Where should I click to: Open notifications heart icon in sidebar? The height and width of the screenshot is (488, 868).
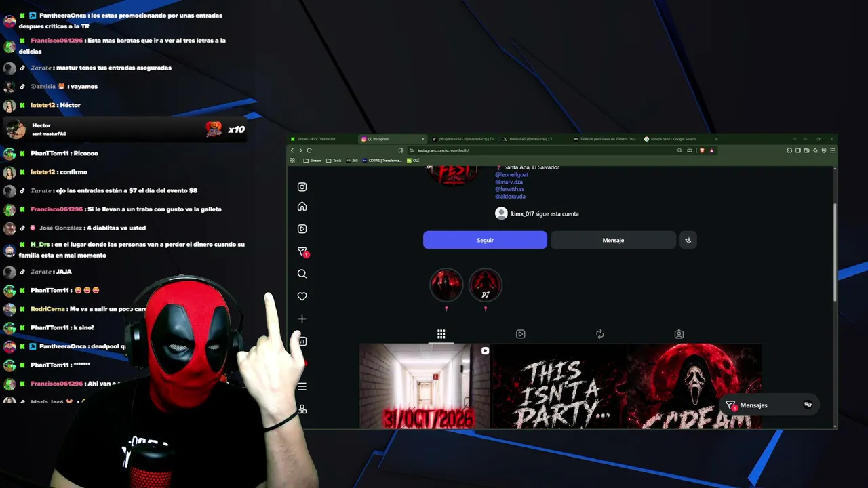tap(302, 296)
